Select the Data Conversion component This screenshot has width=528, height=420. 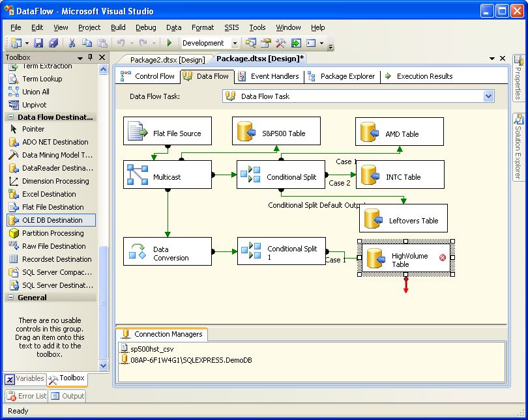click(x=168, y=251)
